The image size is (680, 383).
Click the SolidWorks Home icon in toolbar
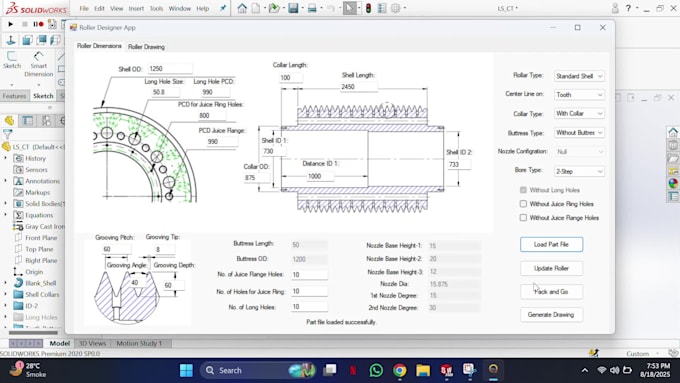click(x=242, y=8)
